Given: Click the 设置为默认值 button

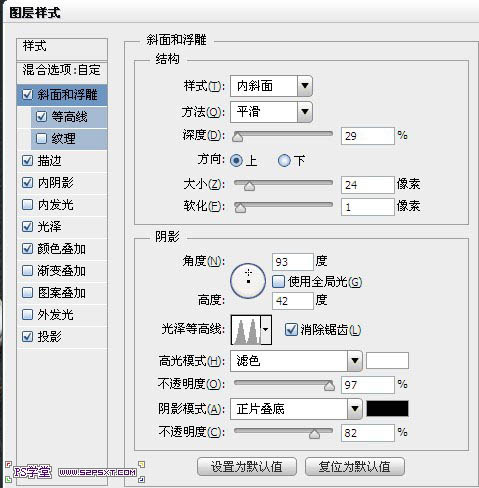Looking at the screenshot, I should pyautogui.click(x=247, y=466).
